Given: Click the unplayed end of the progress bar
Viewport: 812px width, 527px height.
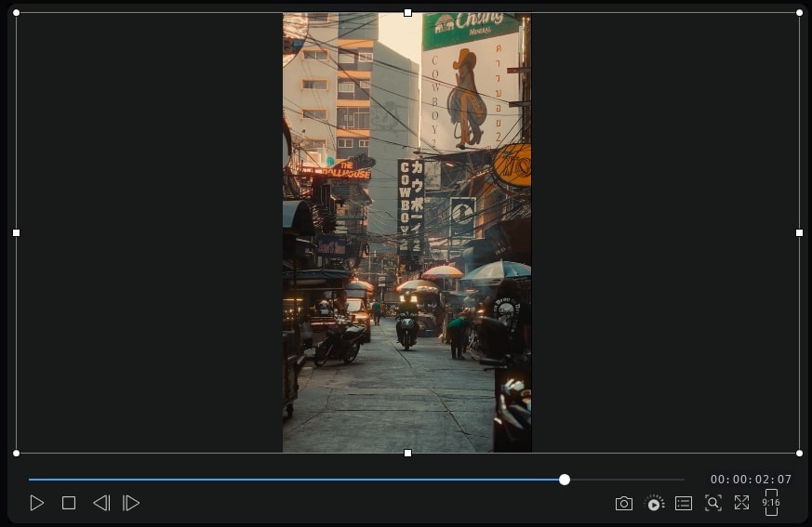Looking at the screenshot, I should pos(628,480).
